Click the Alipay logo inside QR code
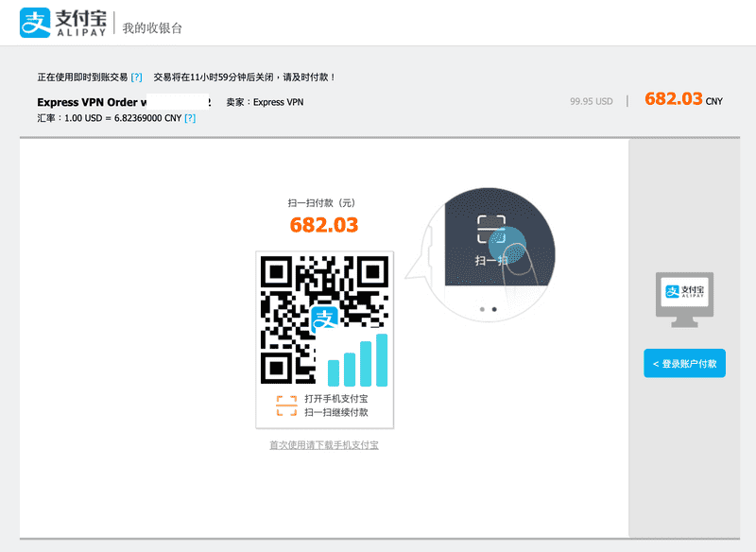The width and height of the screenshot is (756, 552). 325,319
